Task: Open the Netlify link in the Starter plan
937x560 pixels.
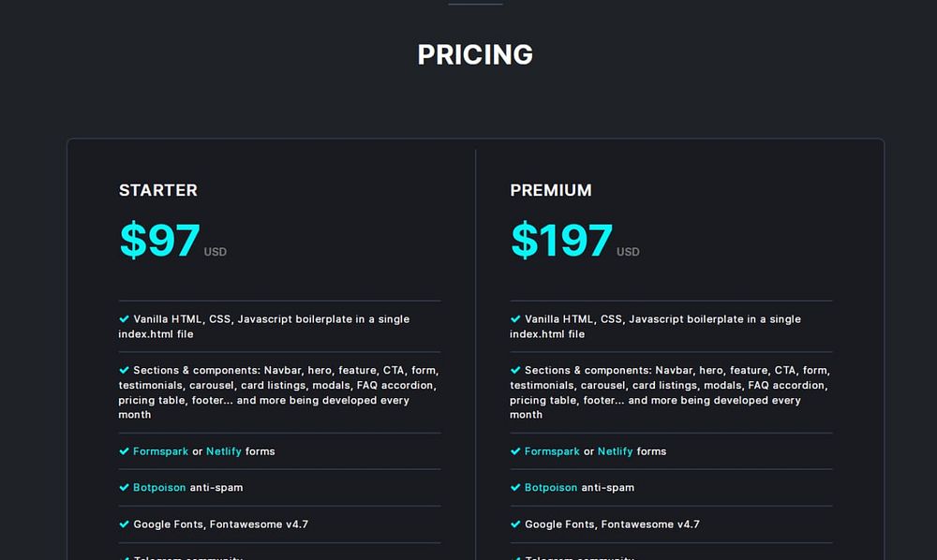Action: (x=224, y=451)
